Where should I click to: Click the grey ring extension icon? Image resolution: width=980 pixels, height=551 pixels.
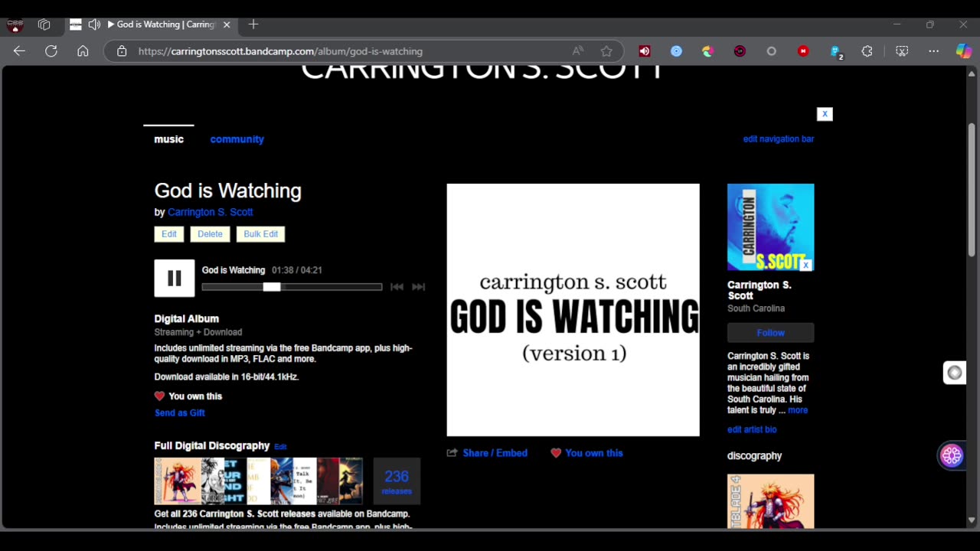point(771,51)
